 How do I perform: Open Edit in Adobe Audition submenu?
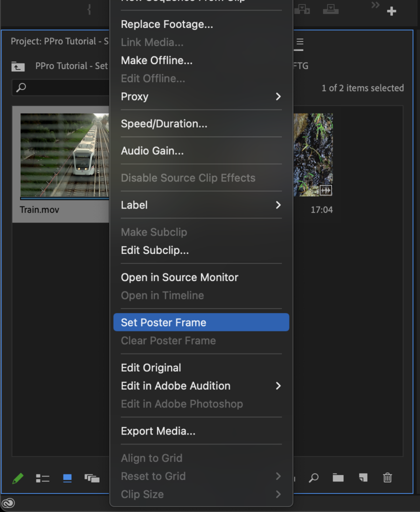[x=201, y=386]
